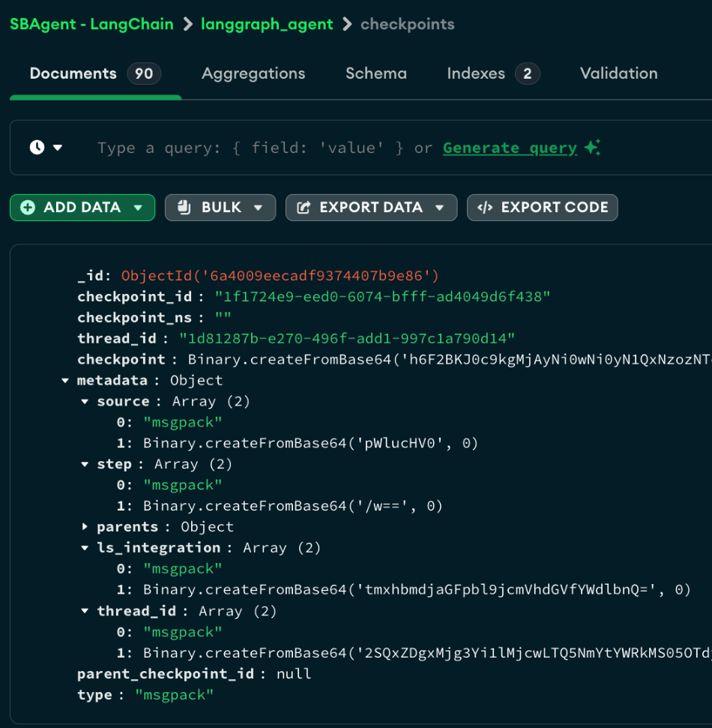The image size is (712, 728).
Task: Click the Documents count badge 90
Action: (x=144, y=73)
